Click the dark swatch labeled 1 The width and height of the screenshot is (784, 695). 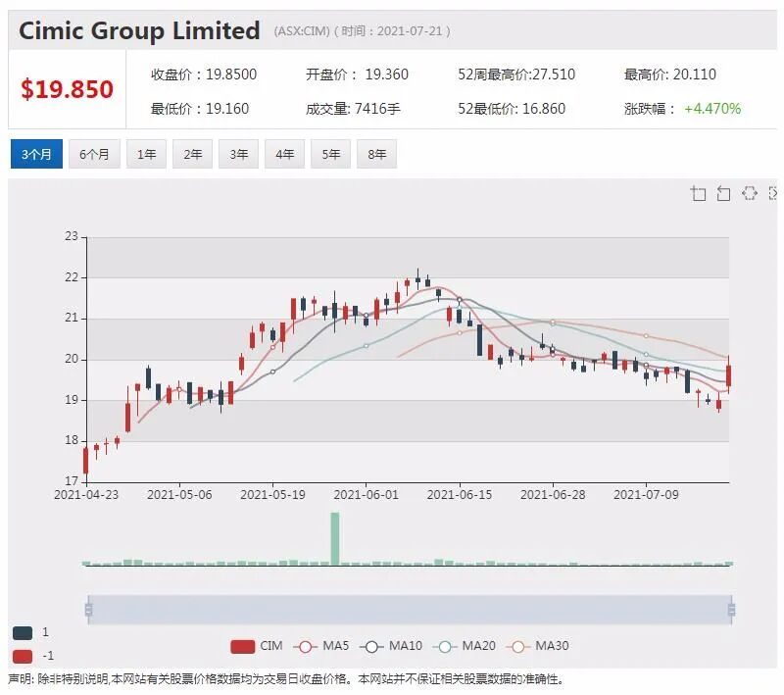click(x=23, y=633)
